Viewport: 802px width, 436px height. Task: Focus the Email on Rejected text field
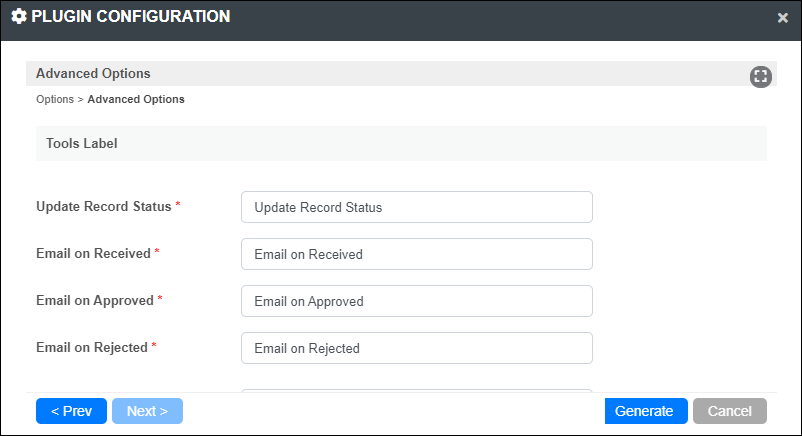tap(417, 348)
